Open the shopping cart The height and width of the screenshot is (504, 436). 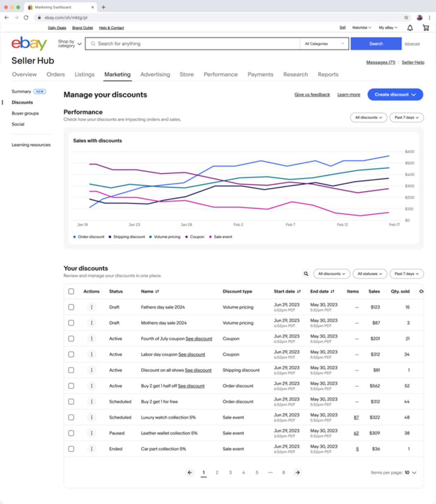point(426,28)
